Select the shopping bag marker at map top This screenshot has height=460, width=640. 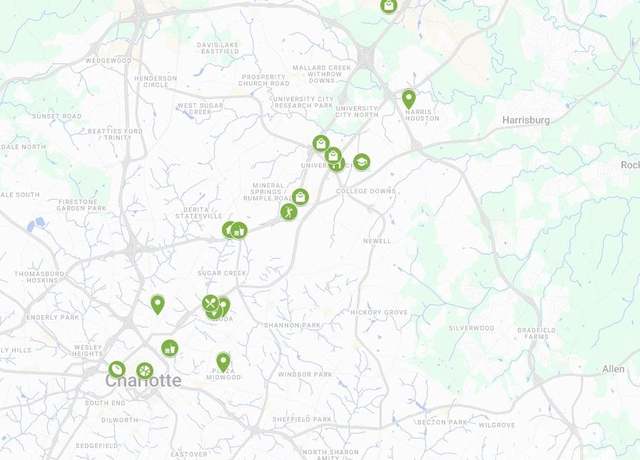point(389,6)
